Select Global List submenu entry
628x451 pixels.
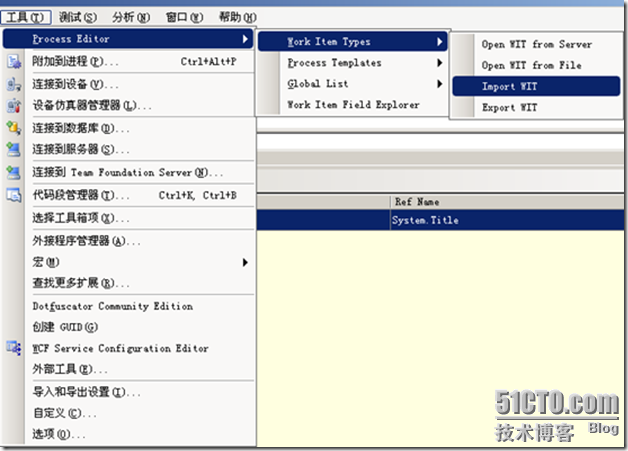pyautogui.click(x=352, y=83)
